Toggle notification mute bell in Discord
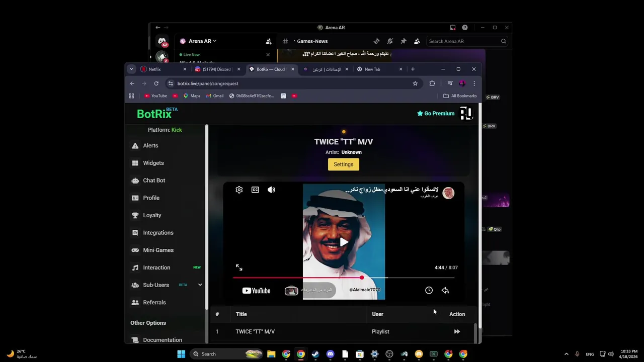The width and height of the screenshot is (644, 362). [390, 41]
